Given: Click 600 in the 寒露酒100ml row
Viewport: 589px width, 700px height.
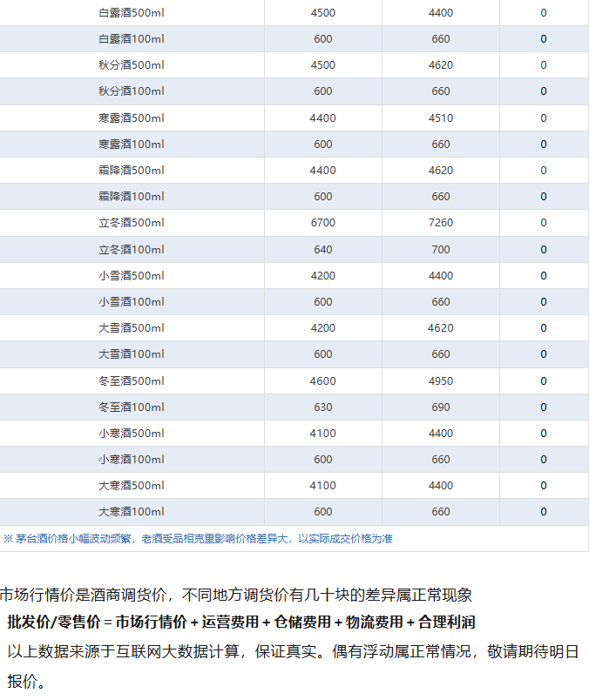Looking at the screenshot, I should pyautogui.click(x=322, y=145).
